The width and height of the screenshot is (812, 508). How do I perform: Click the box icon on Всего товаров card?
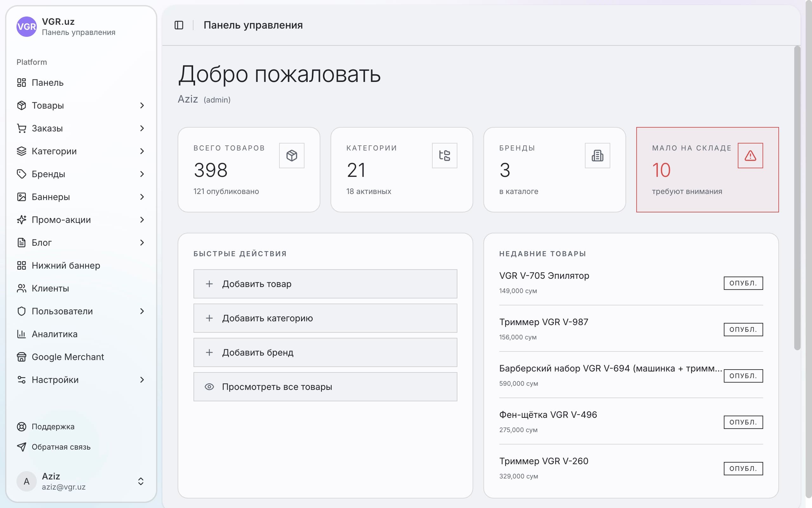click(291, 156)
